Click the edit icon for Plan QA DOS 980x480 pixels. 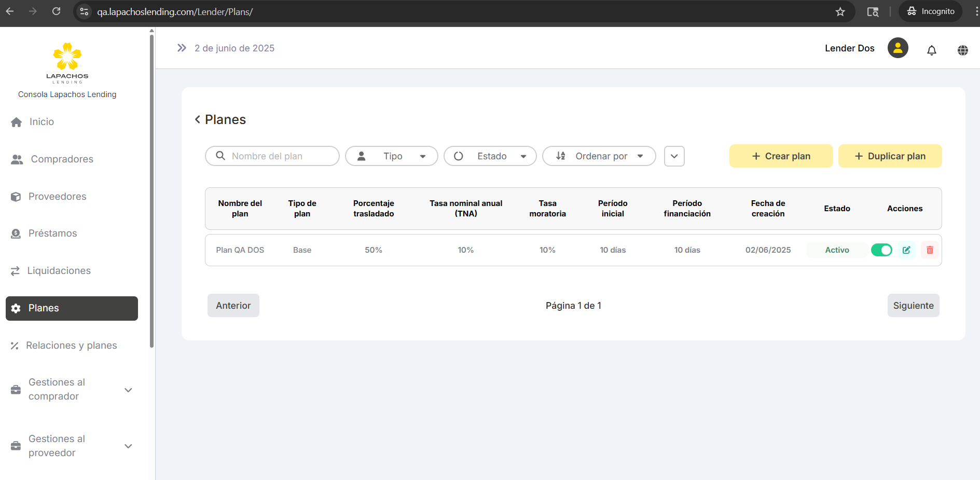coord(906,250)
